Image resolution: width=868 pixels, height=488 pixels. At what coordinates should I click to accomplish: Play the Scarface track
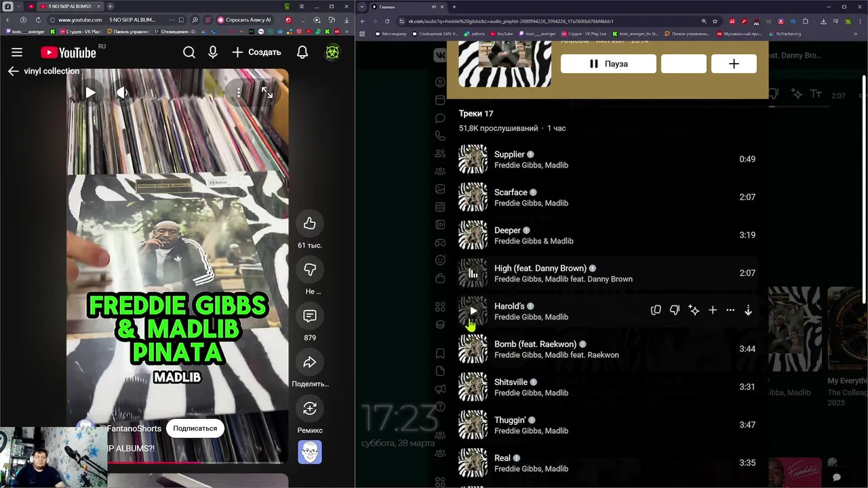point(607,197)
